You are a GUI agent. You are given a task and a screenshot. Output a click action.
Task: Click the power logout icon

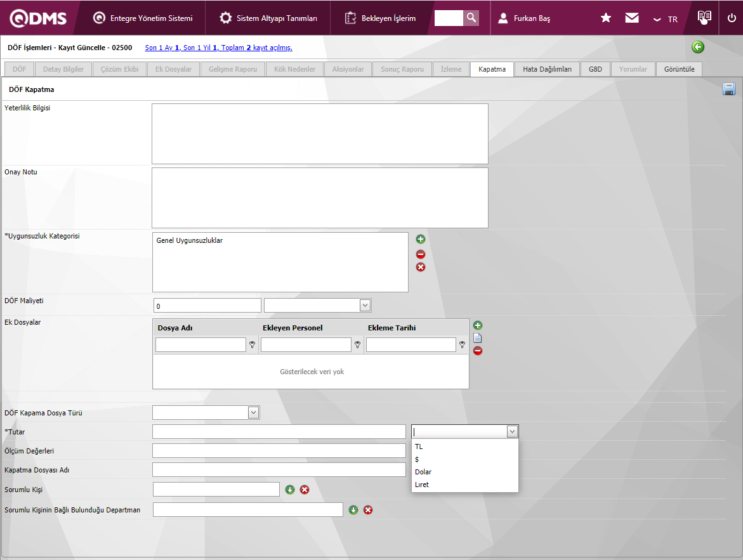click(732, 18)
